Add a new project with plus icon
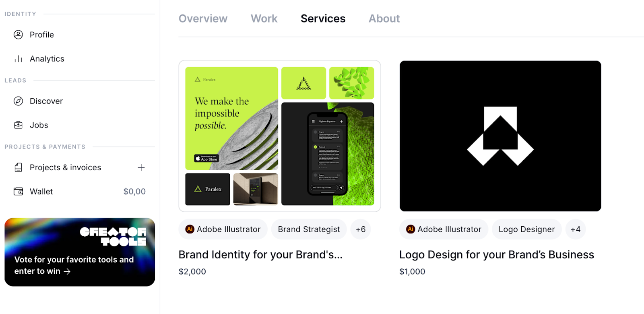Viewport: 644px width, 314px height. click(x=141, y=167)
